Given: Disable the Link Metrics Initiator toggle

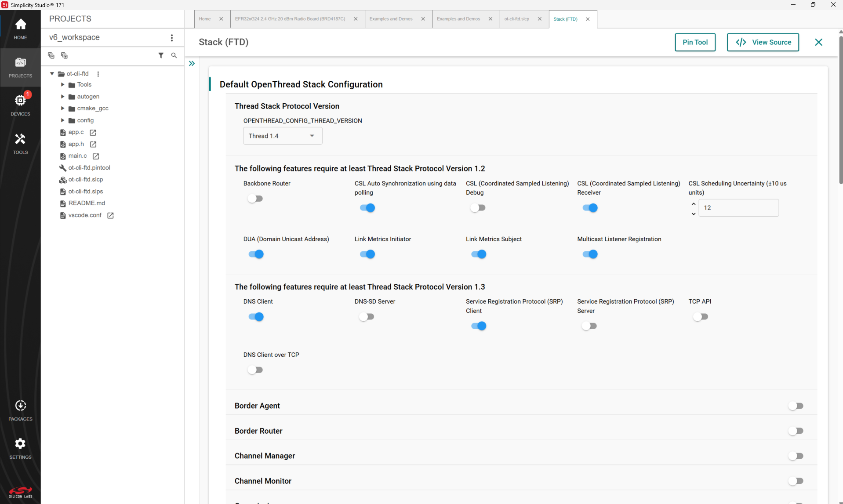Looking at the screenshot, I should 367,254.
